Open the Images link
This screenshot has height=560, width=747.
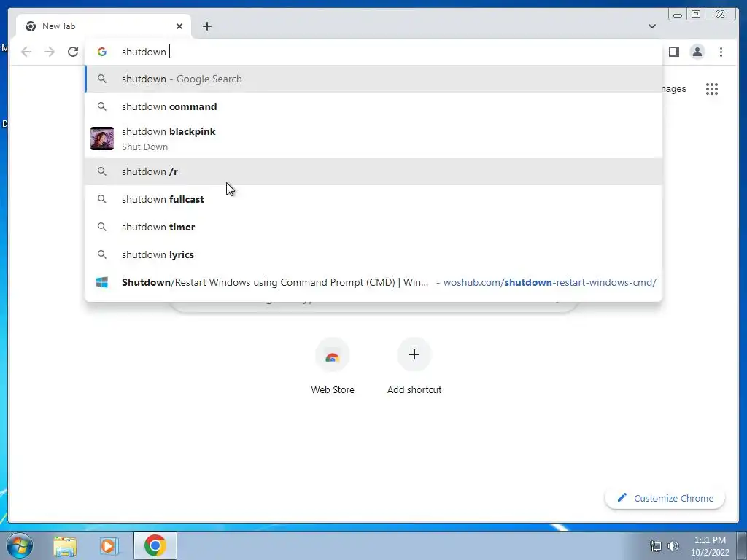pos(673,89)
